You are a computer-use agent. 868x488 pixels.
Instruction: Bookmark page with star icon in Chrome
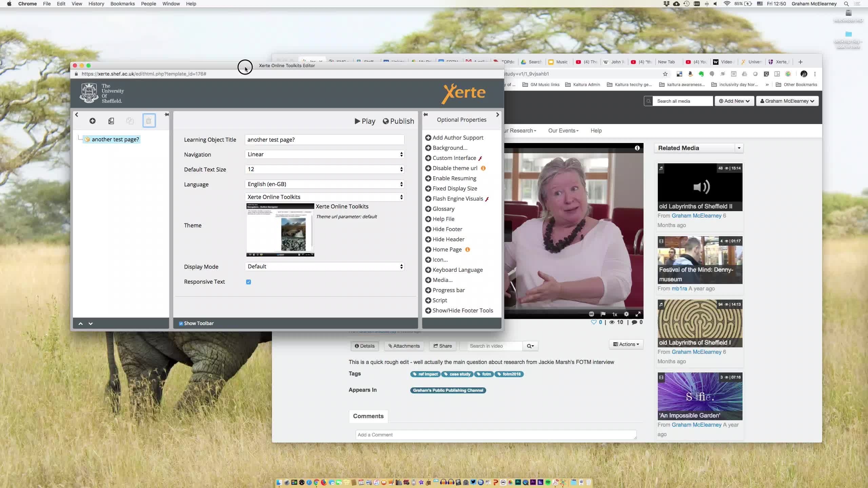point(665,74)
